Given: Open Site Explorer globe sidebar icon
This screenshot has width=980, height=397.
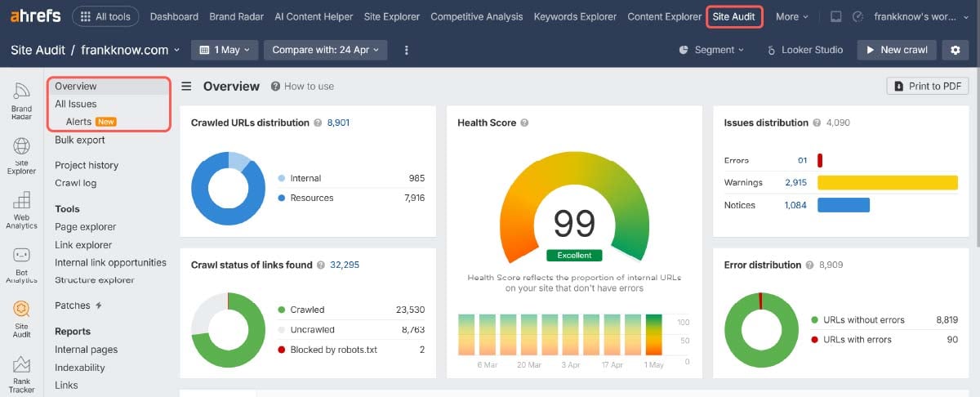Looking at the screenshot, I should [21, 156].
